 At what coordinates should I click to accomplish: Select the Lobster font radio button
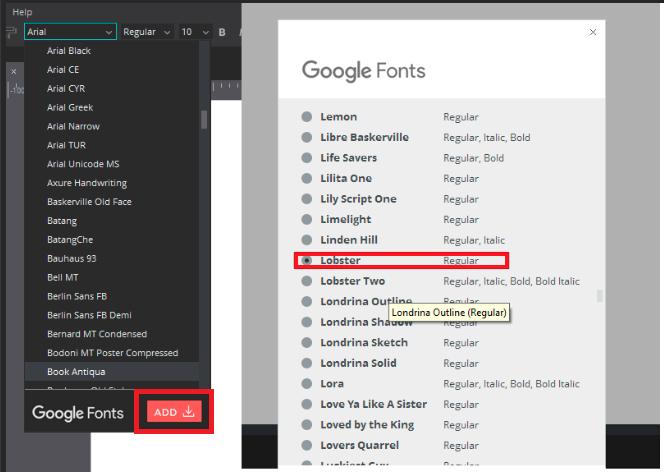point(307,261)
